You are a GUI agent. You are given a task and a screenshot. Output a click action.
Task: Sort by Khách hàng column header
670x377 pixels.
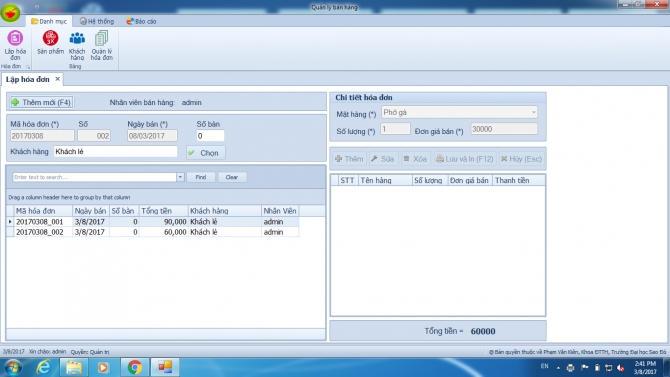[x=225, y=211]
